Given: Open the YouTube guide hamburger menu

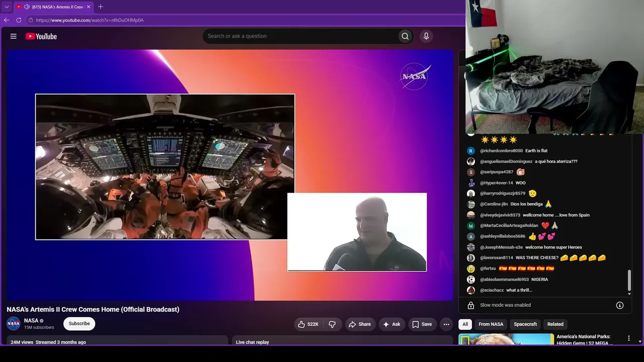Looking at the screenshot, I should click(14, 36).
